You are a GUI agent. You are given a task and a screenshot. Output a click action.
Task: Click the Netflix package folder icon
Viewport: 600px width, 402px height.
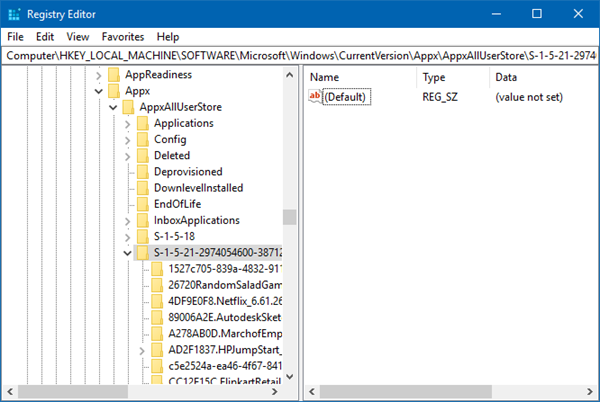point(159,300)
